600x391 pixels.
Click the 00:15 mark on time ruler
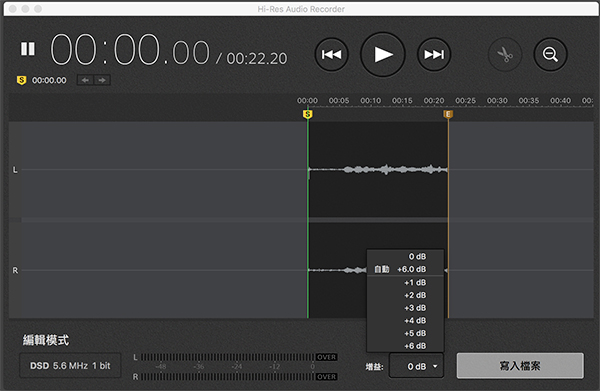402,101
